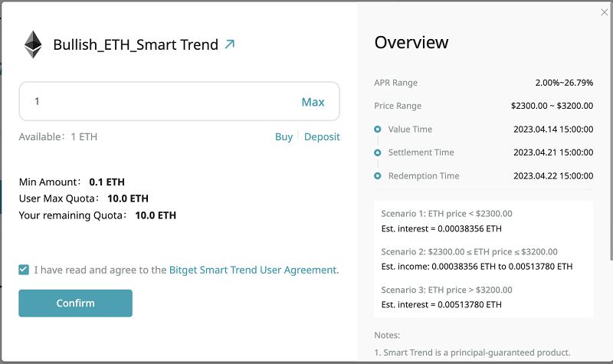The height and width of the screenshot is (364, 613).
Task: Click the Ethereum logo icon
Action: click(x=33, y=44)
